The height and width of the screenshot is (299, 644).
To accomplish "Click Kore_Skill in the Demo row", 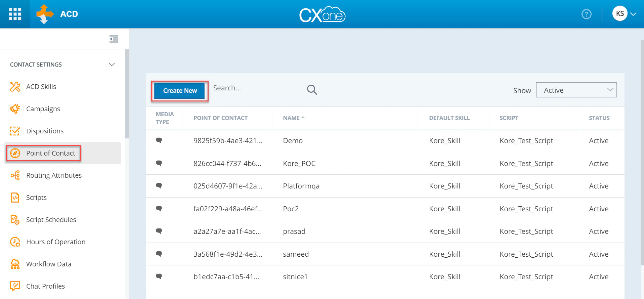I will 444,141.
